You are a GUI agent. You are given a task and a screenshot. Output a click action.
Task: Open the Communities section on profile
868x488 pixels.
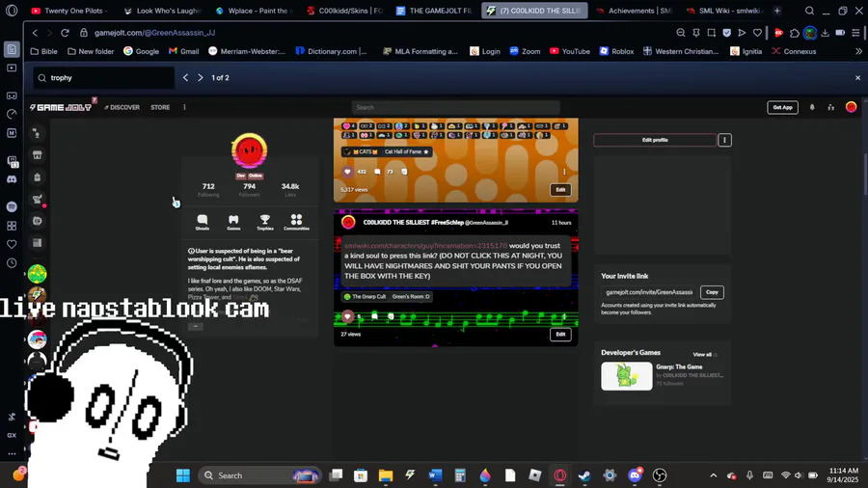[297, 223]
